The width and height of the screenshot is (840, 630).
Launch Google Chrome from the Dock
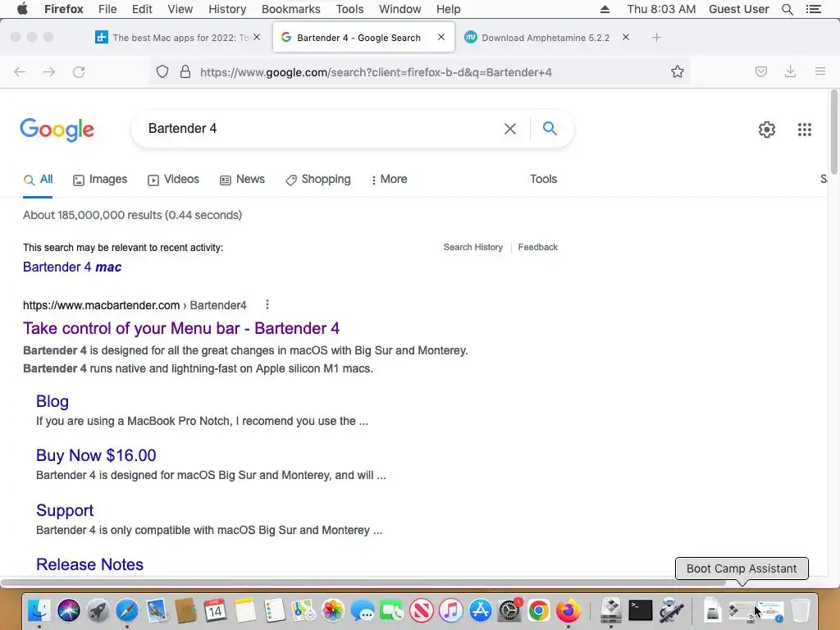pos(539,610)
